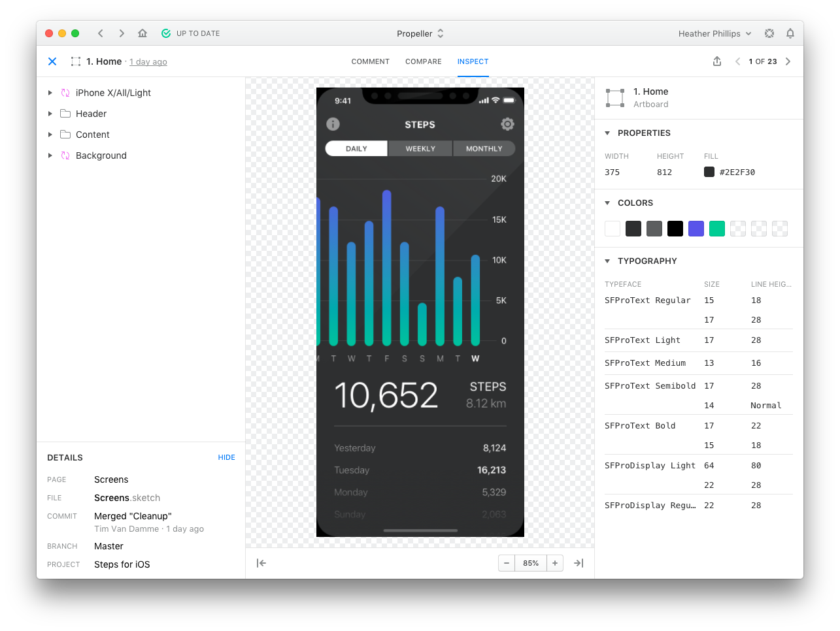Expand the Background layer
The image size is (840, 631).
50,155
